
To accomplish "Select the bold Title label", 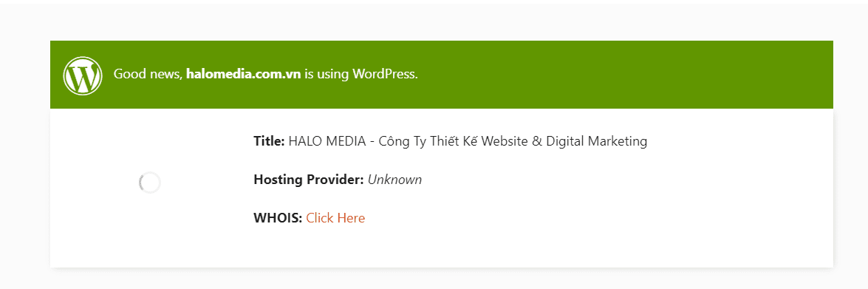I will (x=269, y=141).
